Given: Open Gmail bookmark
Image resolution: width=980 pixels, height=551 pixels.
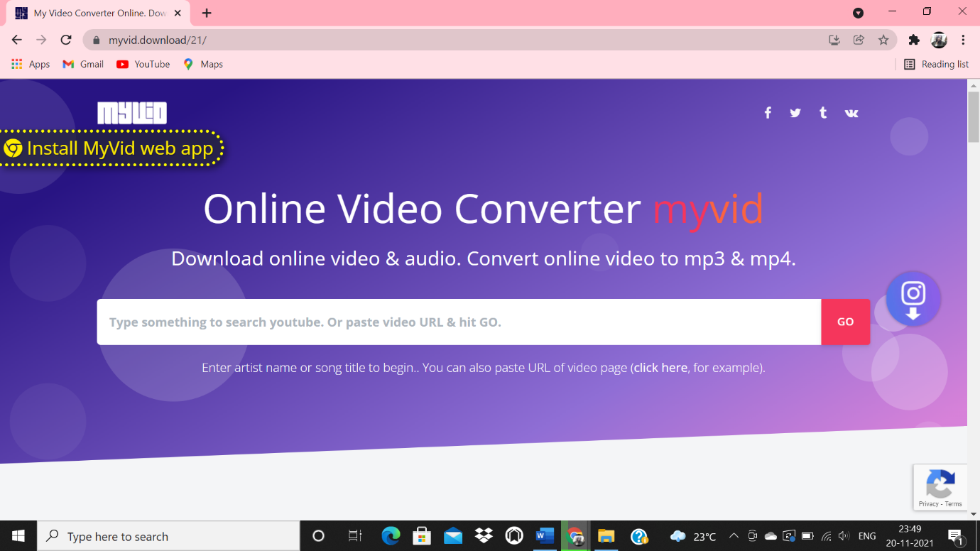Looking at the screenshot, I should (x=83, y=64).
